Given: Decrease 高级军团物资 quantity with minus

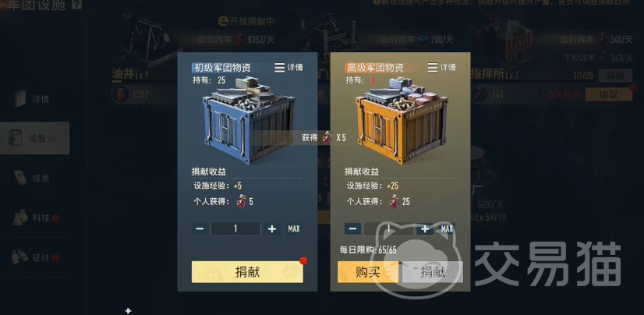Looking at the screenshot, I should click(x=352, y=228).
